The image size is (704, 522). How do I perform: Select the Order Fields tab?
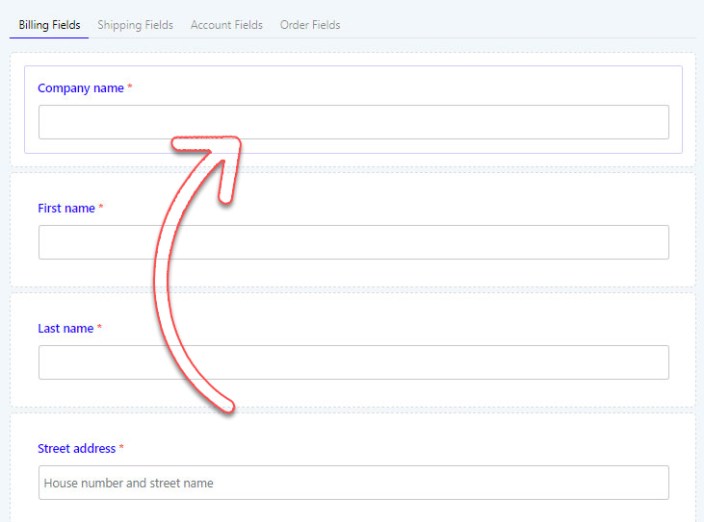pos(310,25)
